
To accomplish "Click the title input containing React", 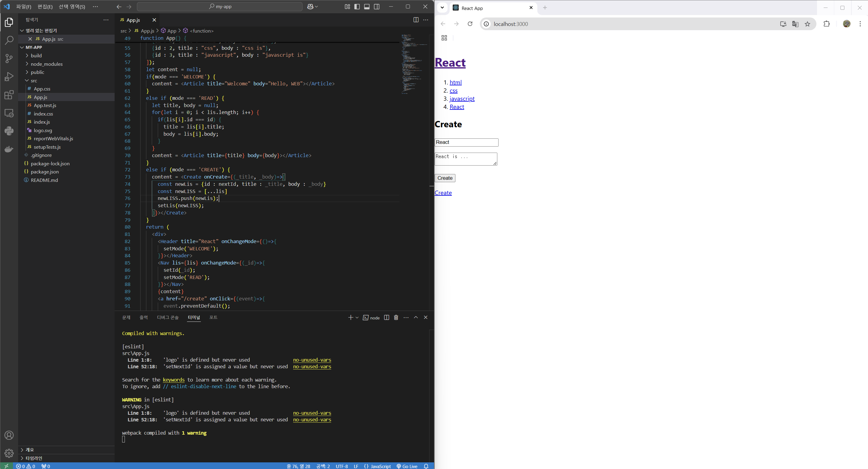I will pos(466,142).
